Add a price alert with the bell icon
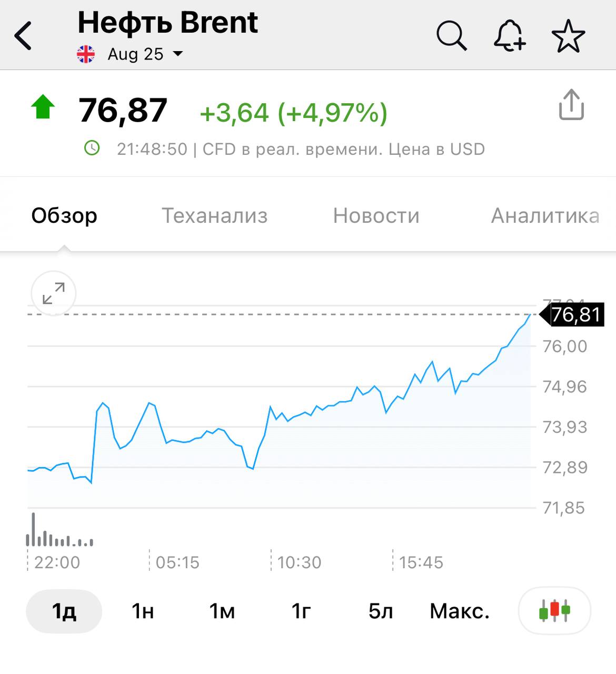The image size is (616, 674). (x=510, y=36)
